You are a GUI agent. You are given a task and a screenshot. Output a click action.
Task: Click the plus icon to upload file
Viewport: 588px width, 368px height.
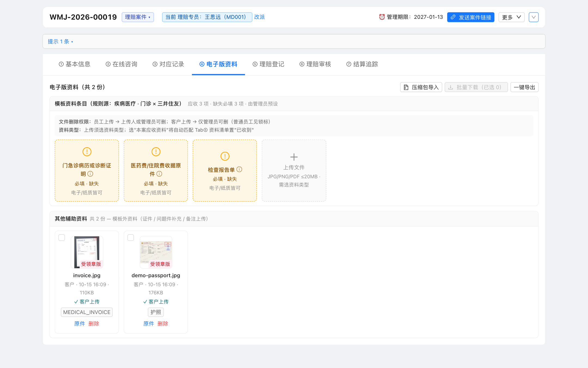294,157
